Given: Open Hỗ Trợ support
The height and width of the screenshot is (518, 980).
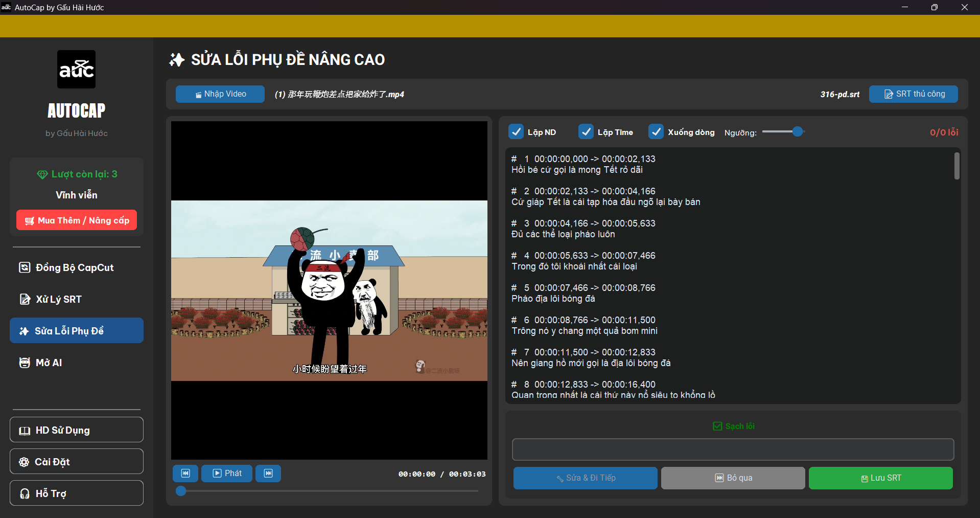Looking at the screenshot, I should (x=77, y=493).
